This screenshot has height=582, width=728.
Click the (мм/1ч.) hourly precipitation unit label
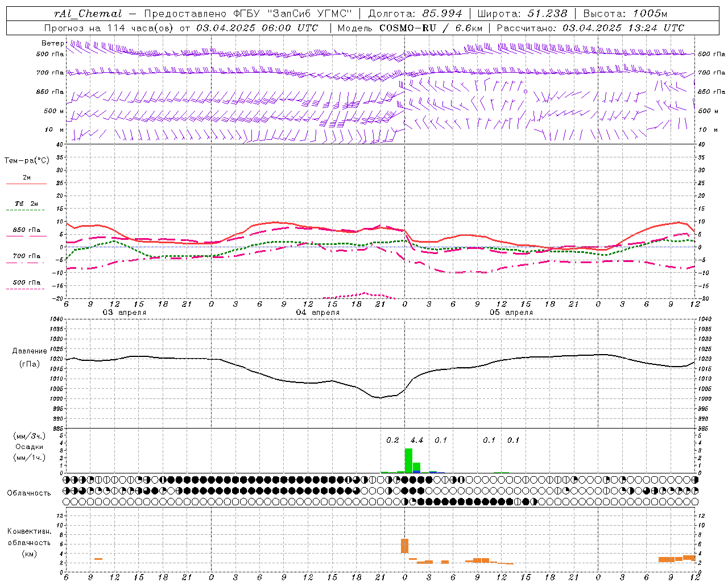tap(29, 458)
